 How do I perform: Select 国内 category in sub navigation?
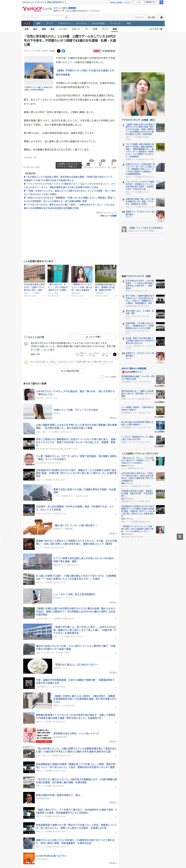point(35,29)
